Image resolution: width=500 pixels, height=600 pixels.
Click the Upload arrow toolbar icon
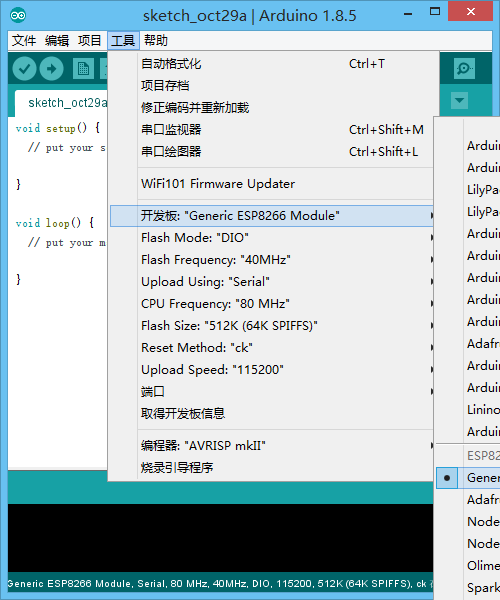tap(52, 69)
